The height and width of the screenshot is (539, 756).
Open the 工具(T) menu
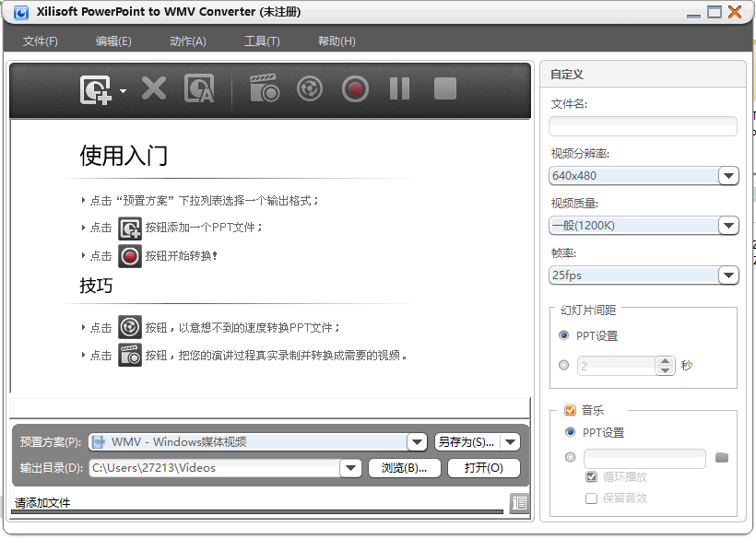click(262, 41)
